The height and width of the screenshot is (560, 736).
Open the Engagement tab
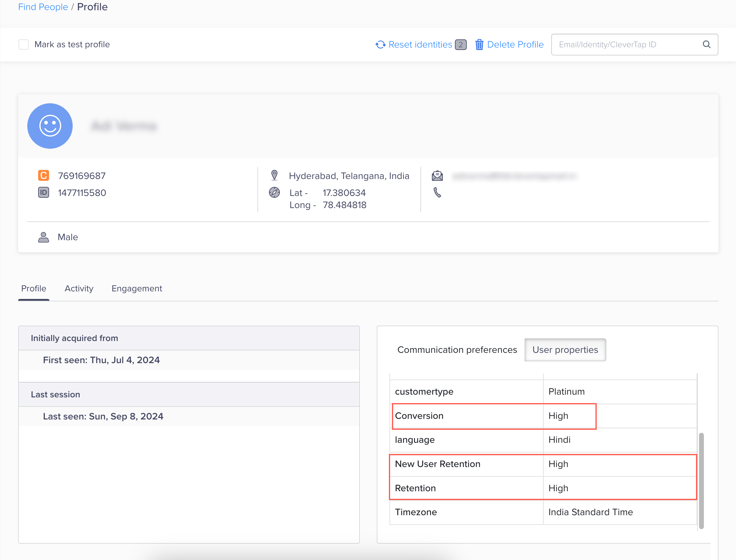137,288
